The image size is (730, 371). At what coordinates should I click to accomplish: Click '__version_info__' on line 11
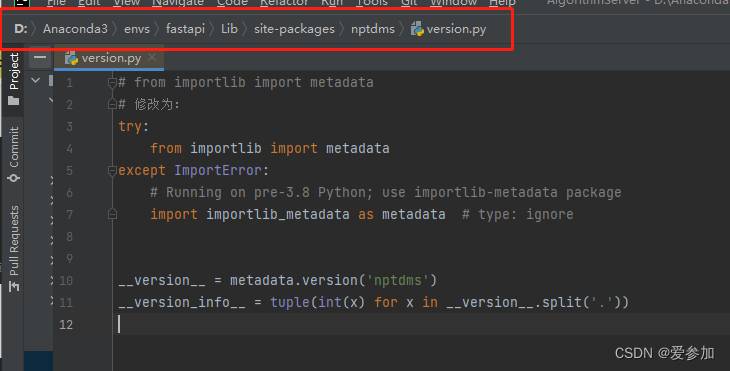pos(182,303)
